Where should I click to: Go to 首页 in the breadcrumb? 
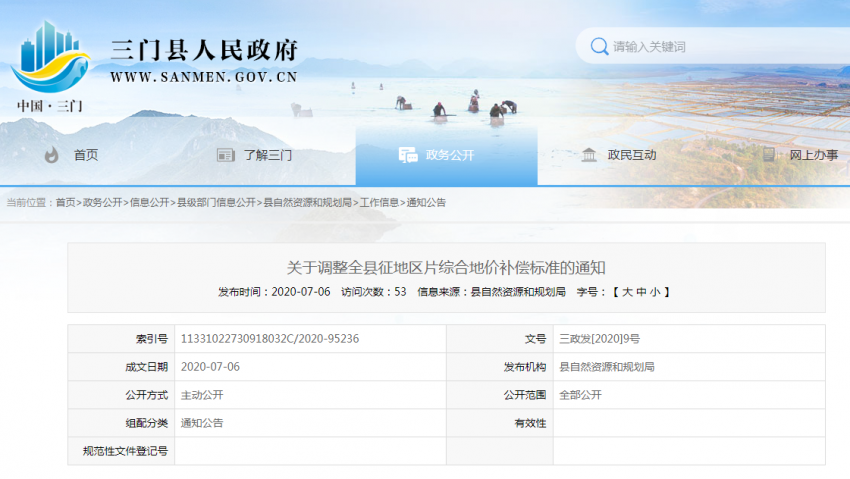66,203
